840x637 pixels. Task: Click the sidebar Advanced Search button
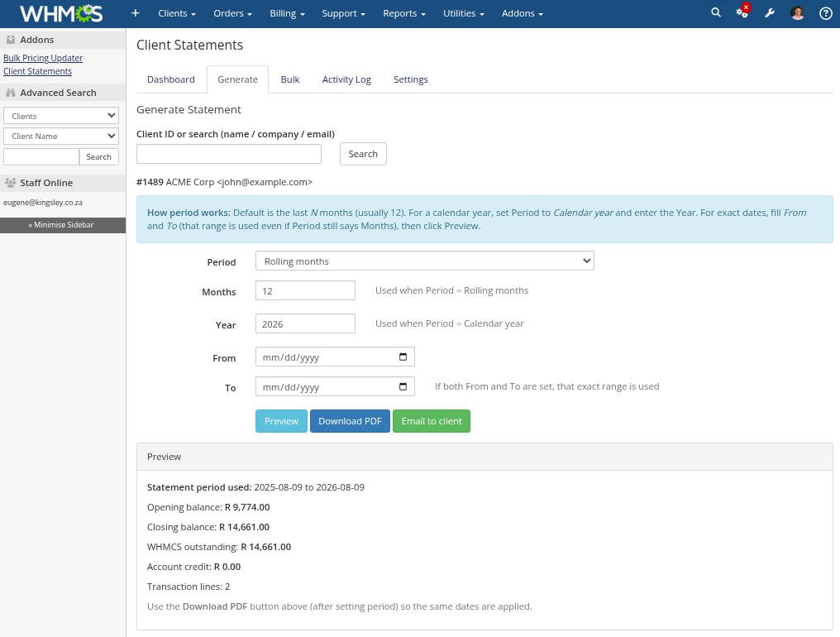point(98,156)
